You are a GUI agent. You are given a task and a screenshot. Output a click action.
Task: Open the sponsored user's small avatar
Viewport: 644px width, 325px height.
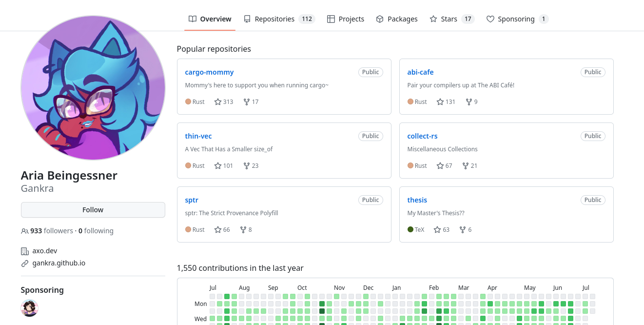coord(29,308)
